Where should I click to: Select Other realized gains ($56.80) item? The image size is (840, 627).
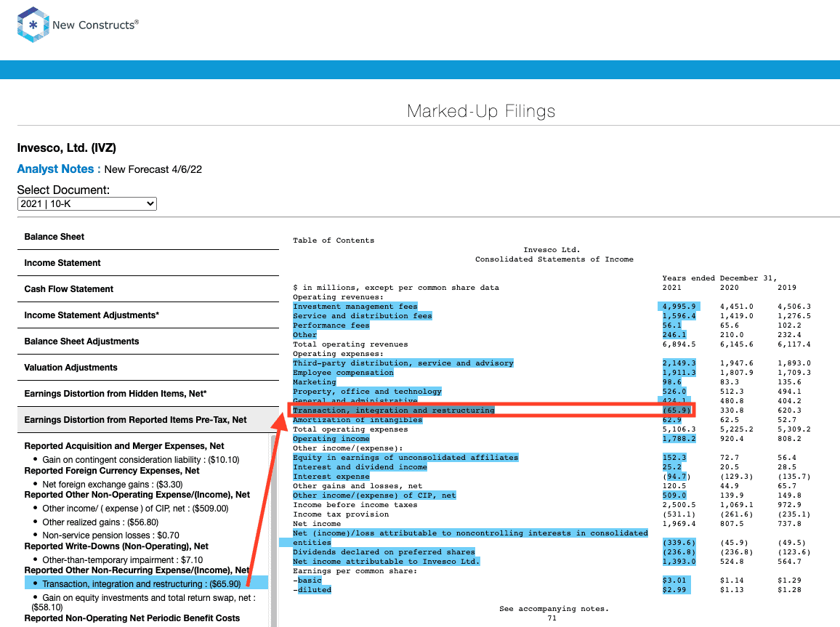[100, 522]
